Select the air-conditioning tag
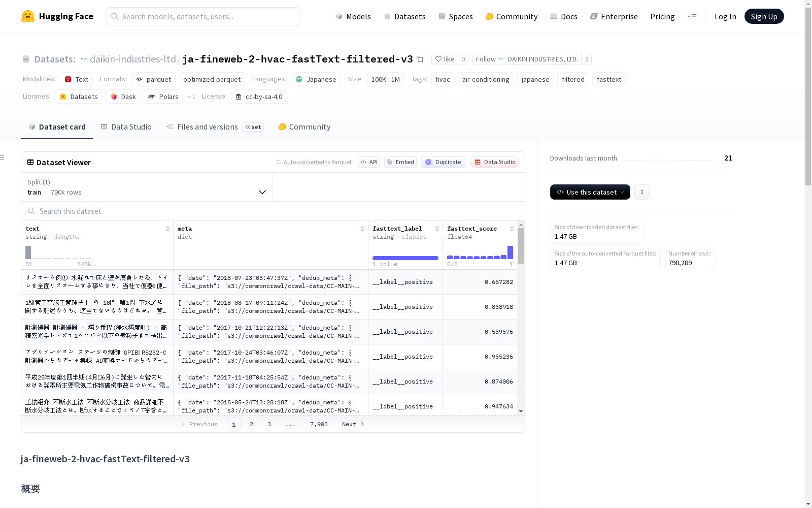This screenshot has width=812, height=508. click(x=486, y=79)
